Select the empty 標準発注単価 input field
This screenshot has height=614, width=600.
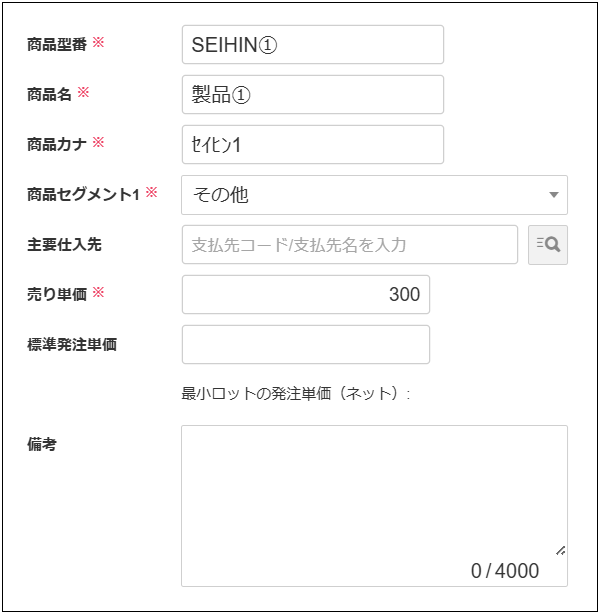305,345
